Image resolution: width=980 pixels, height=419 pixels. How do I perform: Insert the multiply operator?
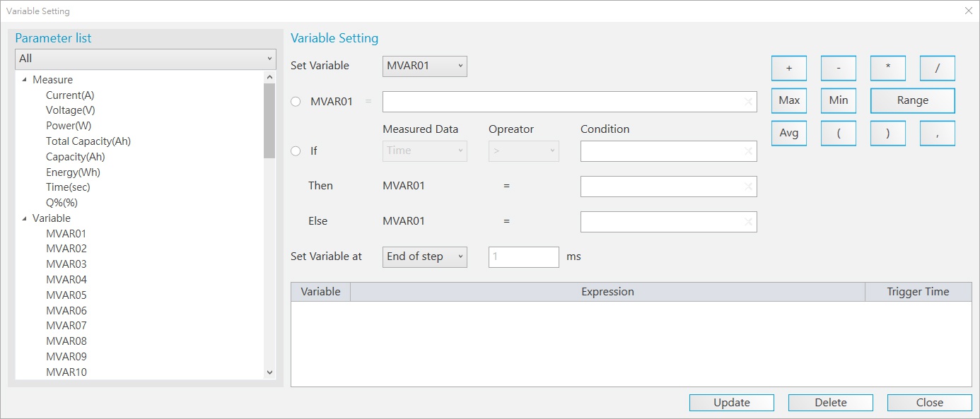click(887, 69)
